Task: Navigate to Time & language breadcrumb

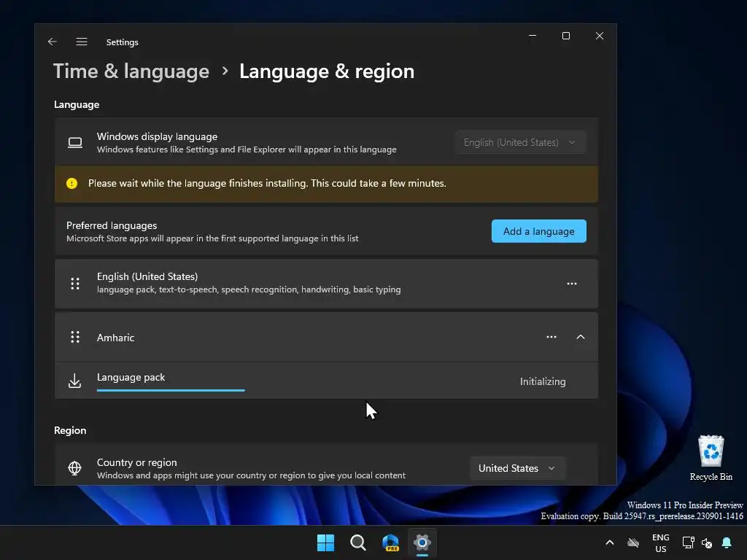Action: click(x=131, y=71)
